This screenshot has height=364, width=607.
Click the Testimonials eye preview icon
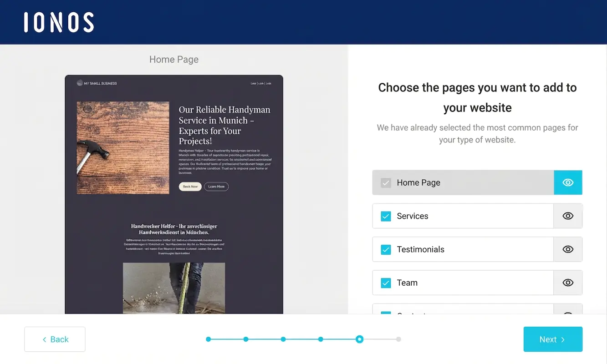click(568, 249)
